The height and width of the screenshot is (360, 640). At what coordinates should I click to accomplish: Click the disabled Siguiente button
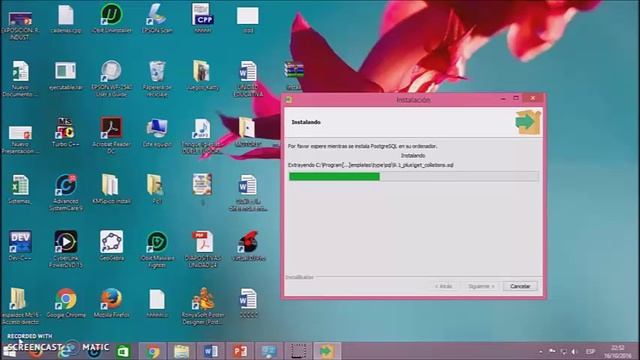481,287
